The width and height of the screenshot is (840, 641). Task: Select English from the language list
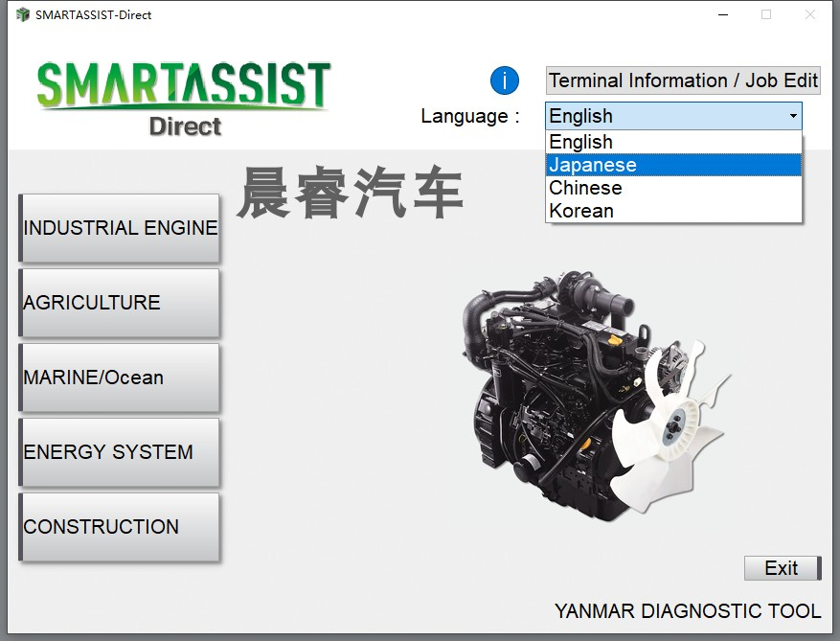click(x=673, y=142)
